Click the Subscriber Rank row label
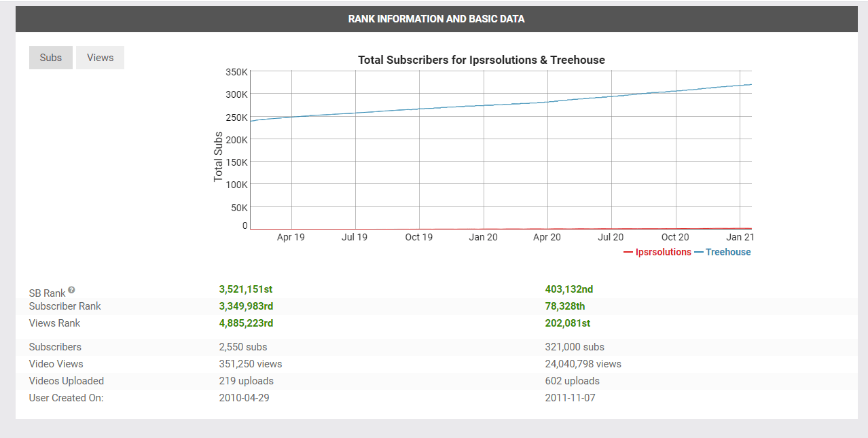 (x=65, y=306)
